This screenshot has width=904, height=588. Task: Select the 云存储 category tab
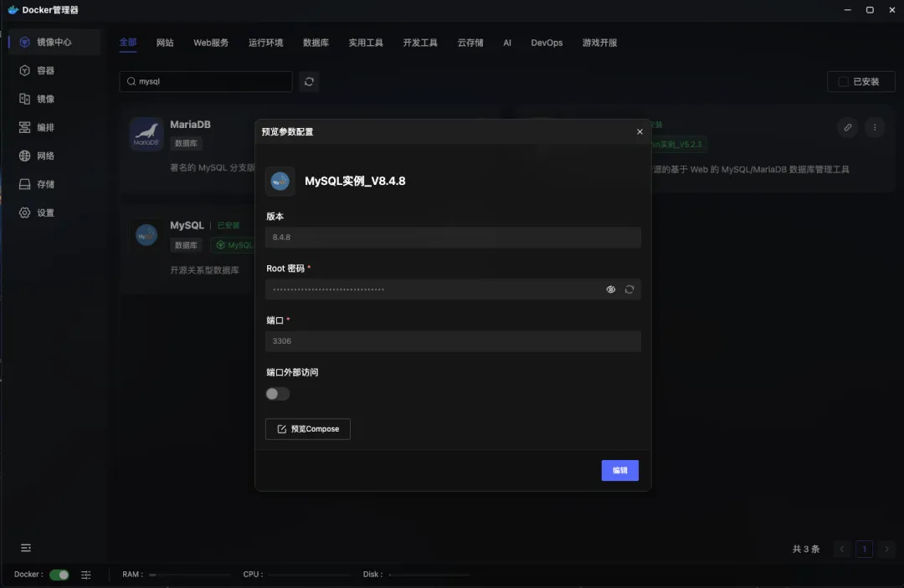pos(470,43)
